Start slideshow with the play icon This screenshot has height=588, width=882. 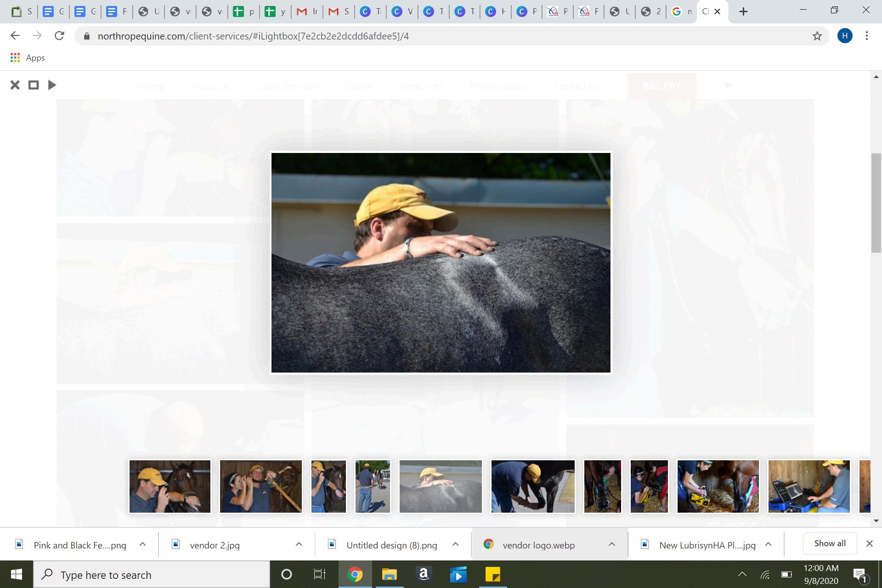(52, 85)
